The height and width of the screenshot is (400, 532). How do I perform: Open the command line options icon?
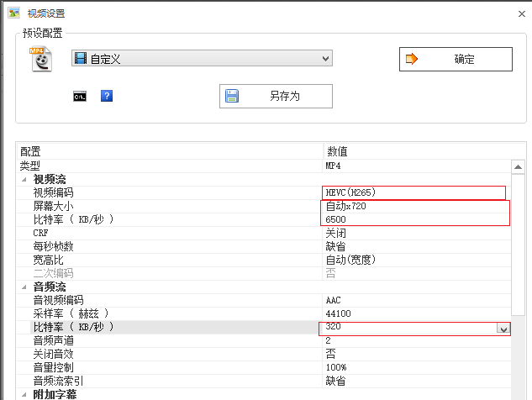pos(80,97)
